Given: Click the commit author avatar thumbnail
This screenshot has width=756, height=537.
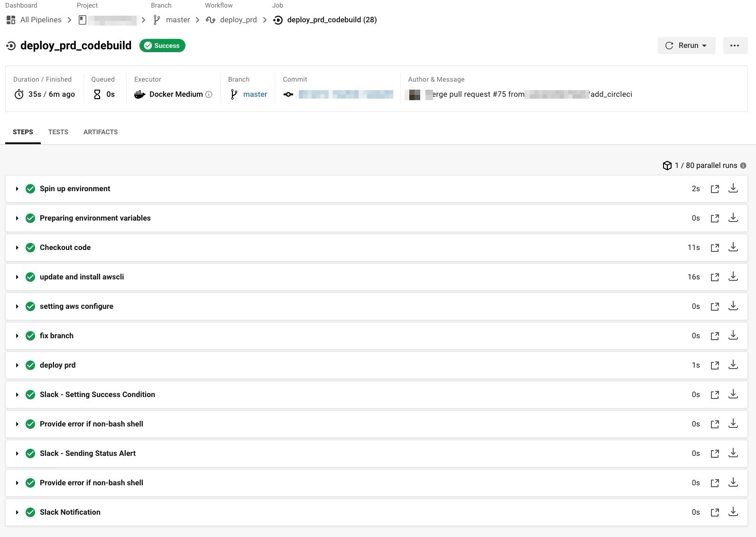Looking at the screenshot, I should click(414, 94).
